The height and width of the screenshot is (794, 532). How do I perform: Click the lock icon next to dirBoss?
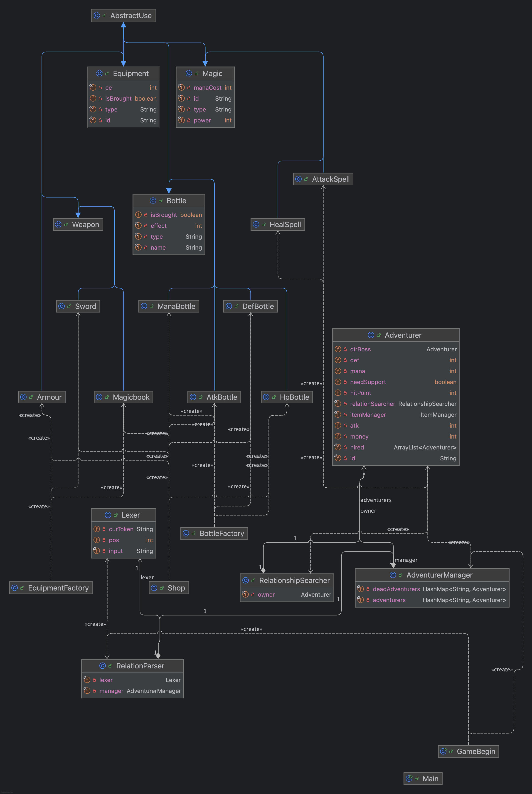pos(345,349)
